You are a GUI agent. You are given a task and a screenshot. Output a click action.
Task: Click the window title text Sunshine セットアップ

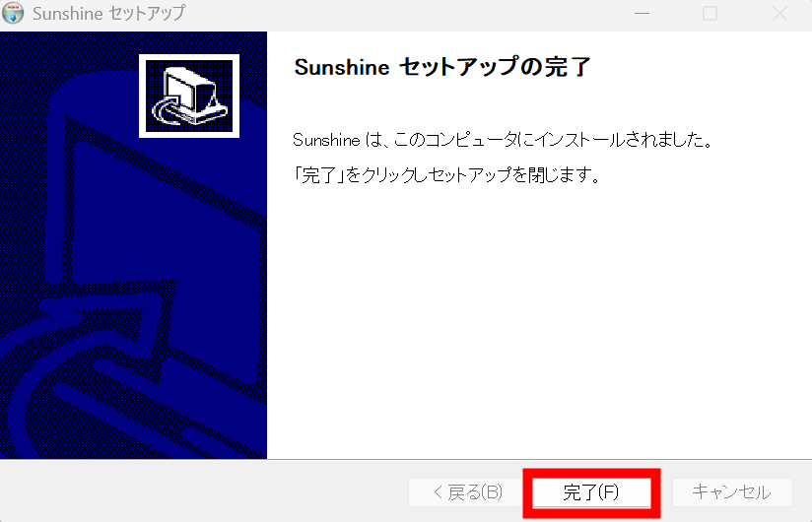(108, 14)
